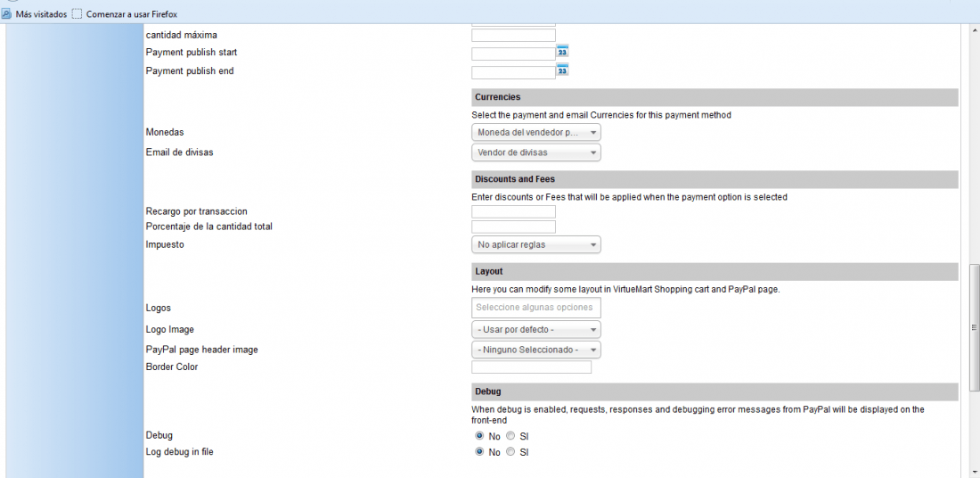Image resolution: width=980 pixels, height=478 pixels.
Task: Click the Currencies section header
Action: [x=715, y=97]
